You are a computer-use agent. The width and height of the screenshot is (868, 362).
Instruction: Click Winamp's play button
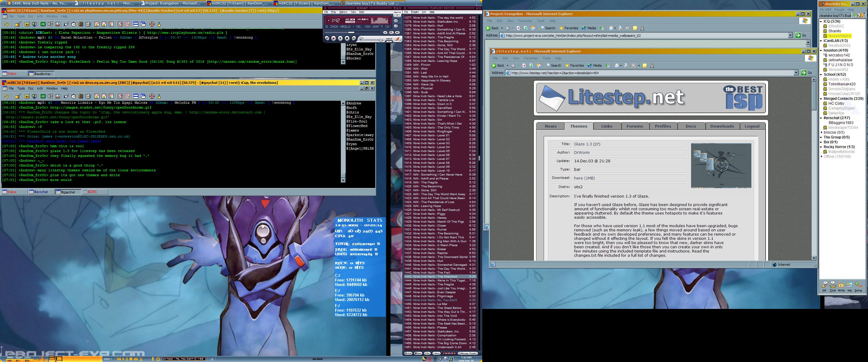tap(334, 38)
